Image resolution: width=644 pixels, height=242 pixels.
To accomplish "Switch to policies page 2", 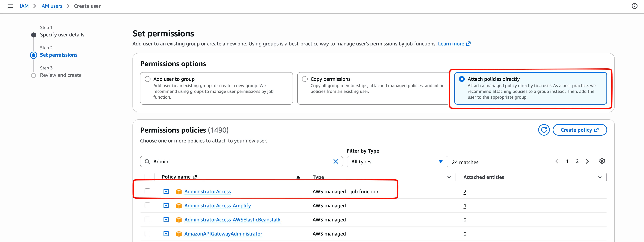I will [x=577, y=161].
